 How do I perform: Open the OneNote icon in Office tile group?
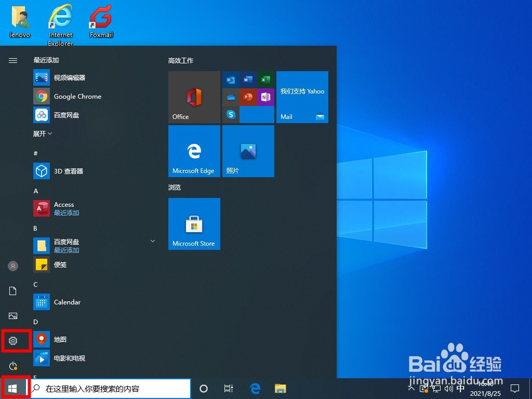point(265,97)
